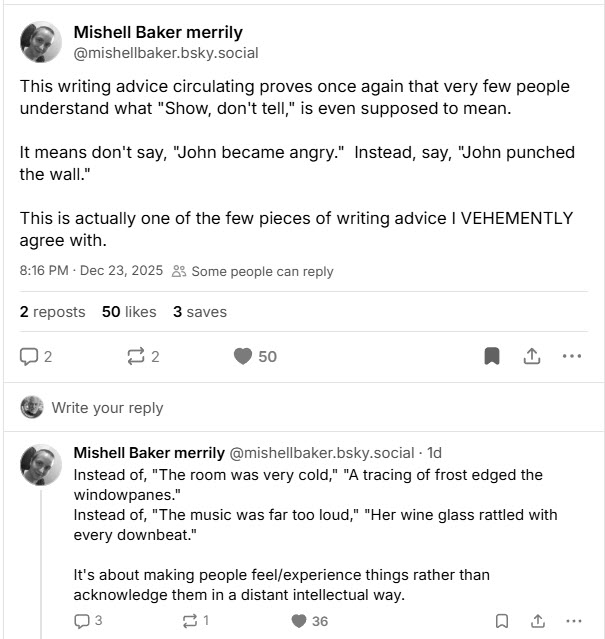Unlike the main post with 50 likes
The height and width of the screenshot is (639, 605).
243,356
